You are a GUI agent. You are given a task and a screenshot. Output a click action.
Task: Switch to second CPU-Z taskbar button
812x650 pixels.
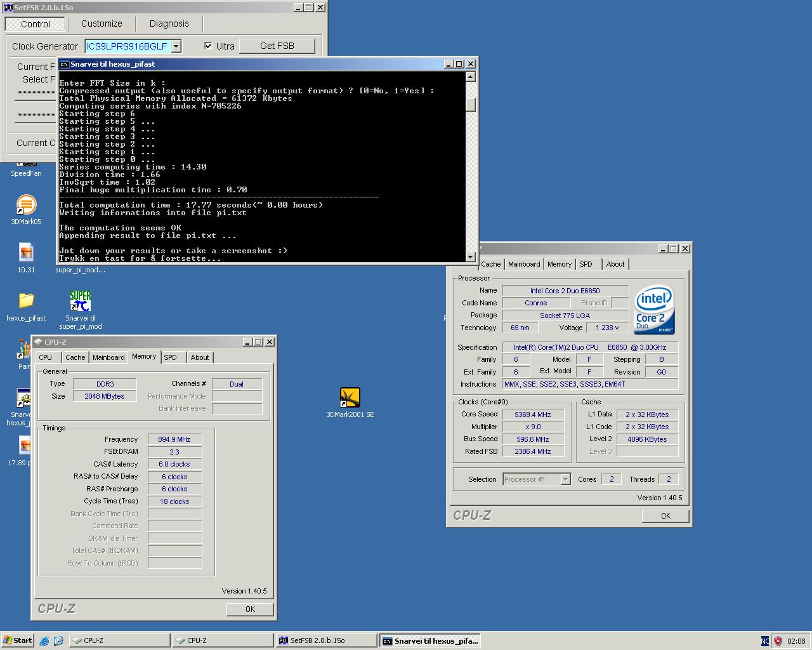pyautogui.click(x=223, y=641)
